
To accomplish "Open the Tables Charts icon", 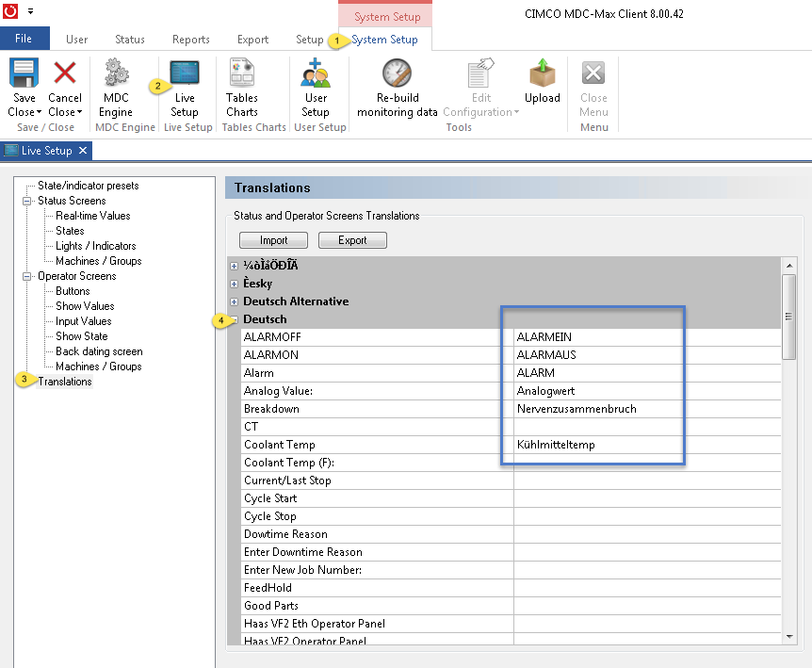I will 242,73.
